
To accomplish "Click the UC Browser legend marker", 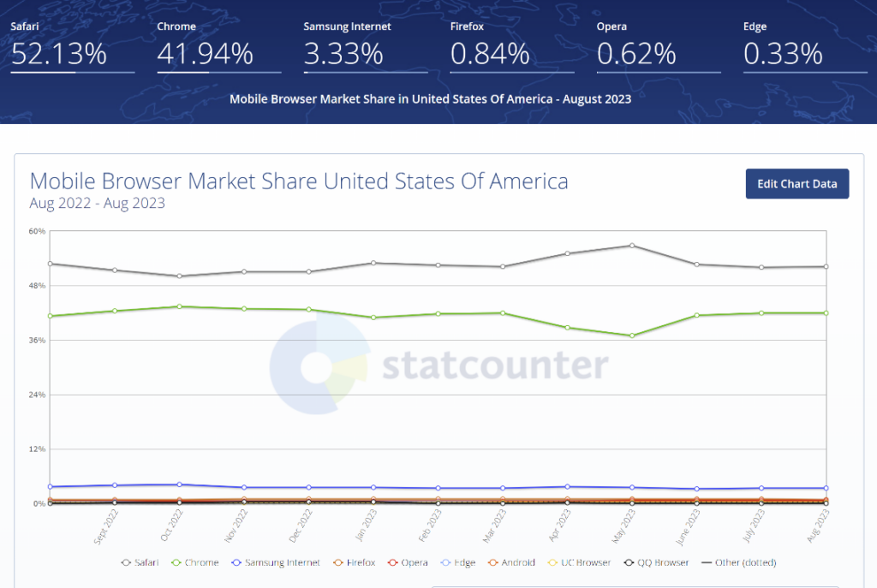I will tap(552, 562).
